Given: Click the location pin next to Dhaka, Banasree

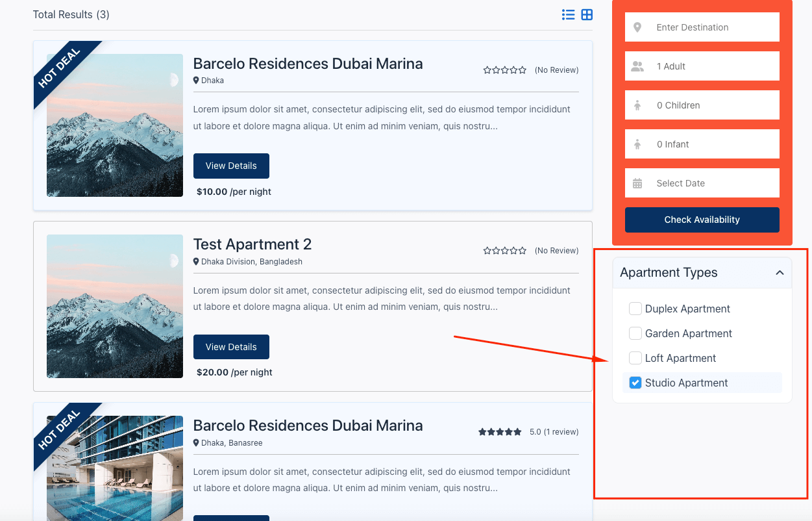Looking at the screenshot, I should pyautogui.click(x=196, y=443).
